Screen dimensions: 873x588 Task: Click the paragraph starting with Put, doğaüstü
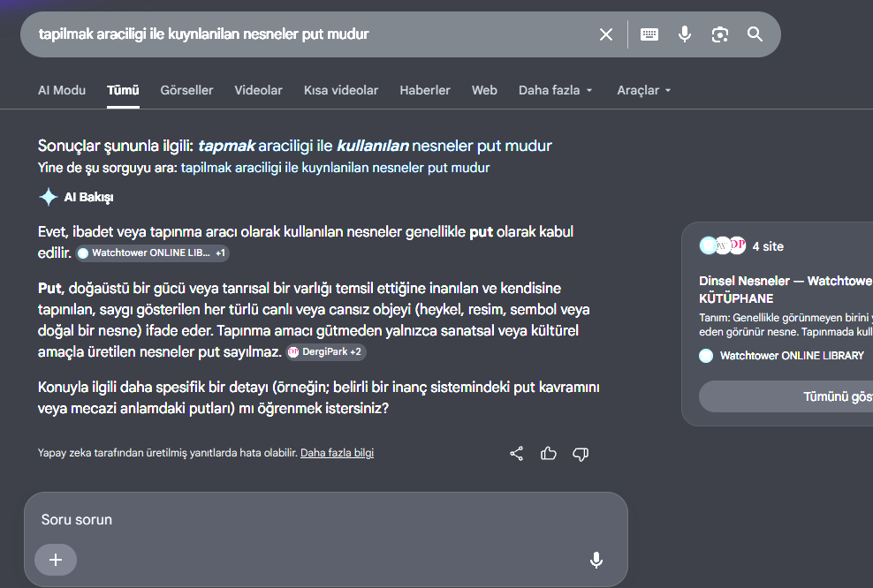click(314, 320)
